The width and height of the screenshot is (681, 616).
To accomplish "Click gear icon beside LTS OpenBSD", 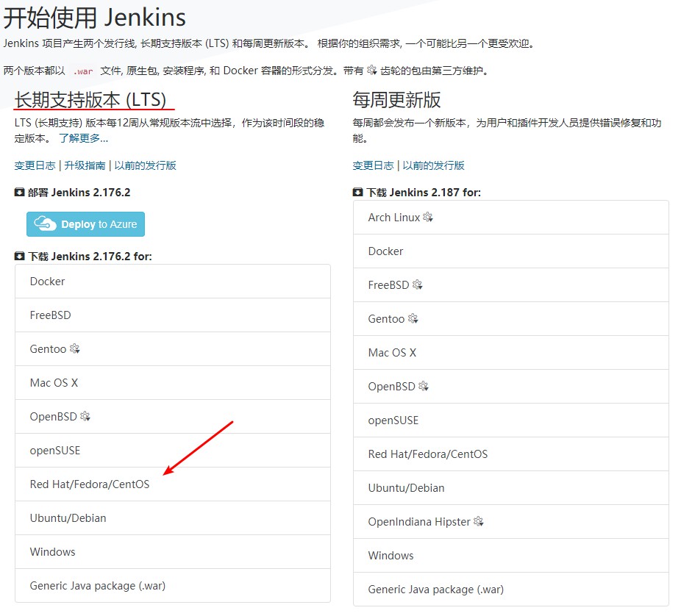I will 85,416.
